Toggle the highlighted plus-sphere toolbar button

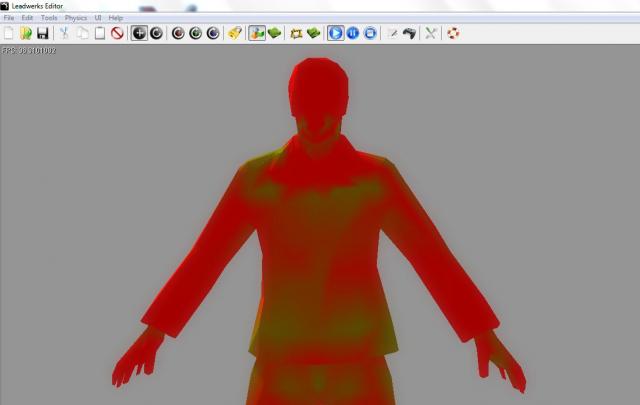click(140, 33)
